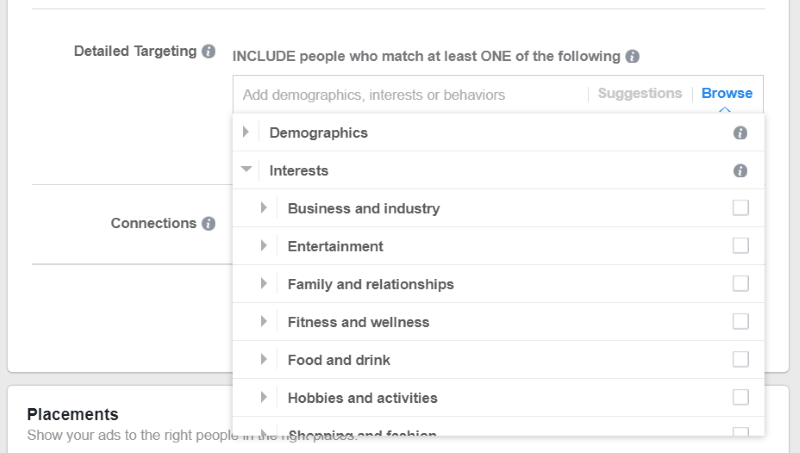Enable the Food and drink checkbox
This screenshot has width=800, height=453.
[x=740, y=359]
